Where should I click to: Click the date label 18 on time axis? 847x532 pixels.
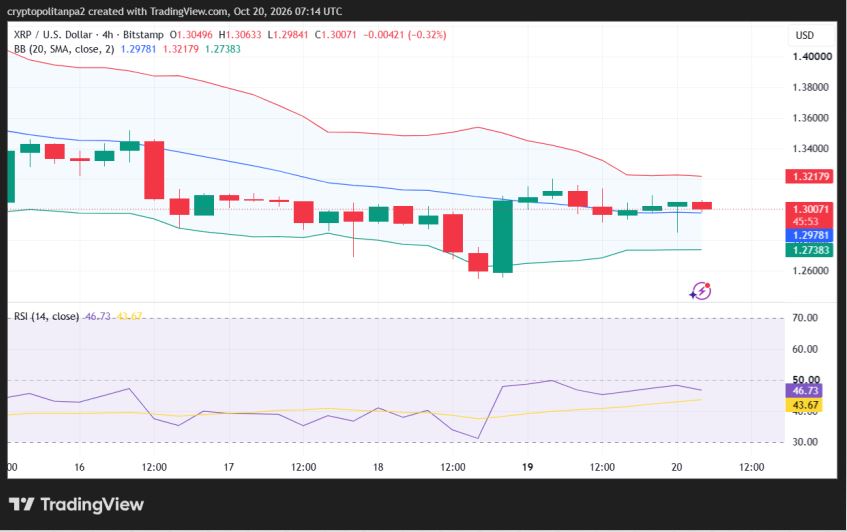tap(378, 467)
